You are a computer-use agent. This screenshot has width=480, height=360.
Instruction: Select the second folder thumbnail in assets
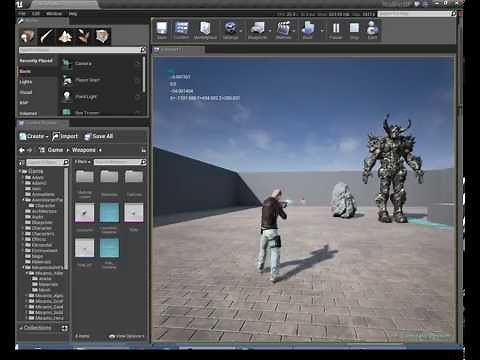[x=109, y=177]
